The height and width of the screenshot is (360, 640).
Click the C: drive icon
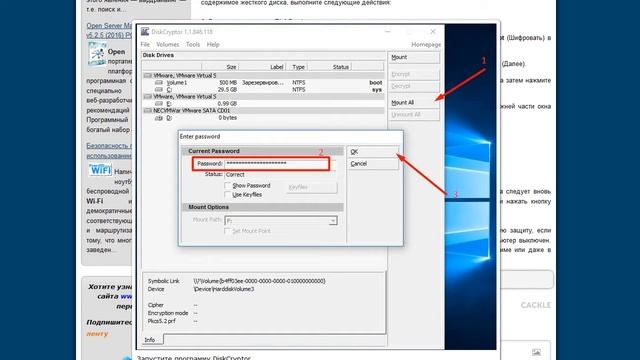coord(159,89)
